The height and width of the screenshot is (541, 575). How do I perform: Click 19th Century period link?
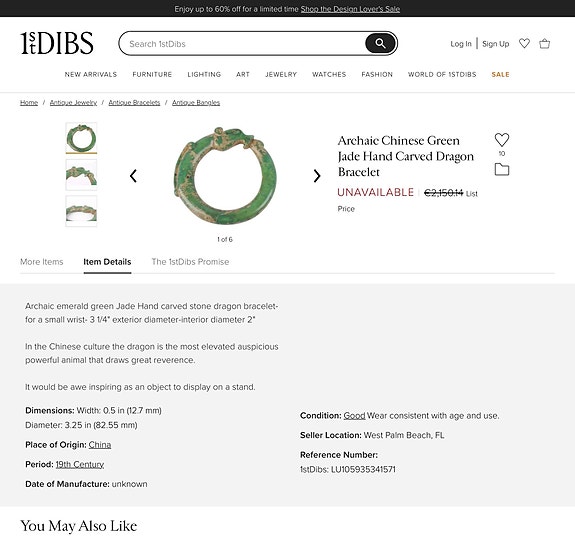[80, 464]
